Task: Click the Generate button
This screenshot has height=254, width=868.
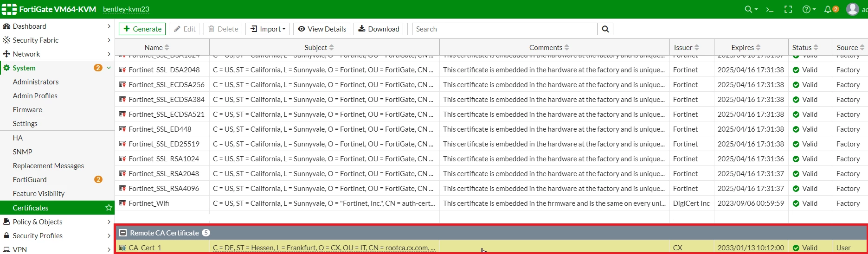Action: click(x=142, y=29)
